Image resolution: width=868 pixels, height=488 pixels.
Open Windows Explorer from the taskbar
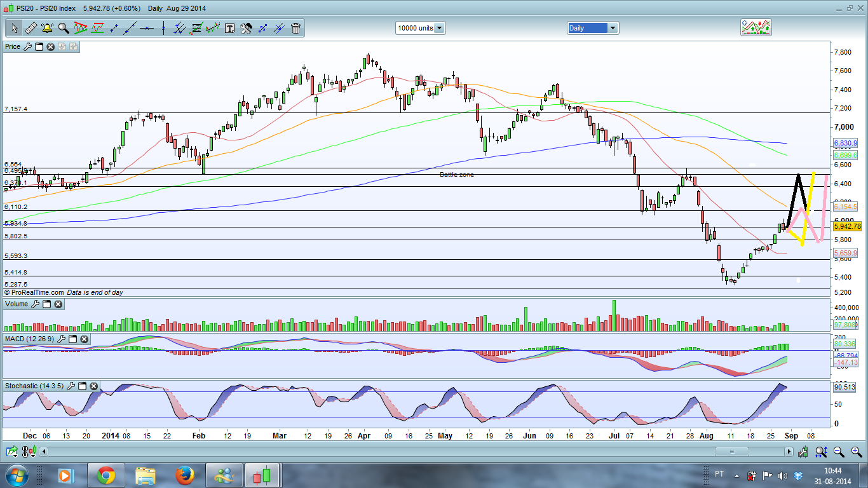[146, 475]
